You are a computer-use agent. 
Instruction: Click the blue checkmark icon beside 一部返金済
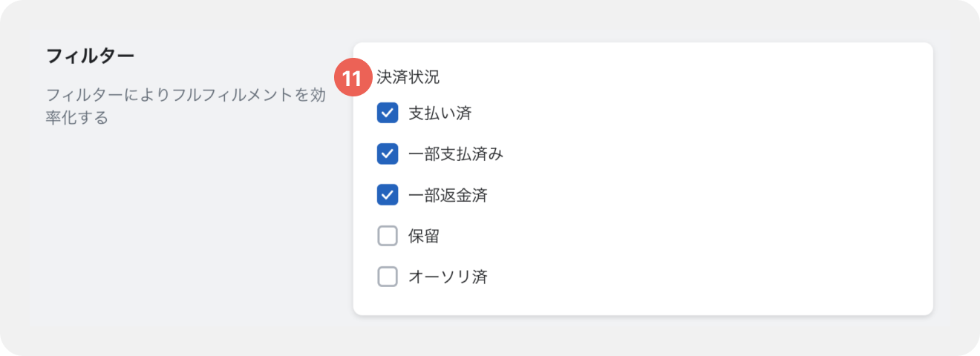388,195
